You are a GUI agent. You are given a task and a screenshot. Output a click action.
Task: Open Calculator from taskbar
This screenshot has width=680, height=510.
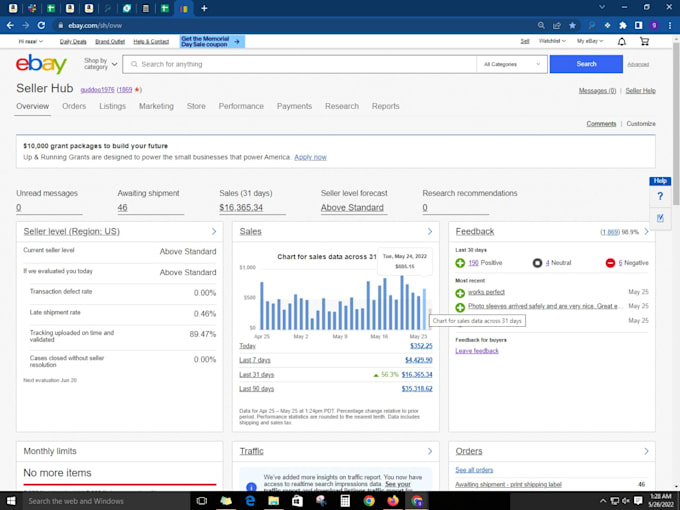coord(345,501)
